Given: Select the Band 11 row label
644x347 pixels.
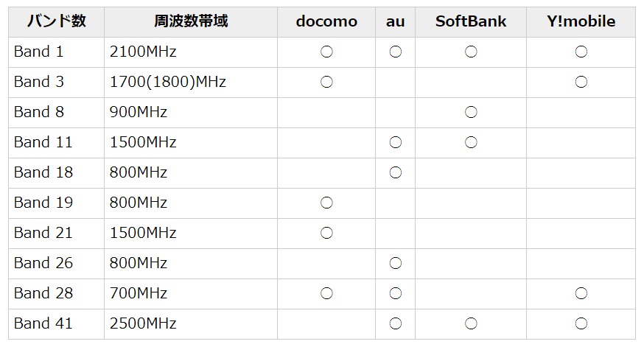Looking at the screenshot, I should click(x=43, y=142).
